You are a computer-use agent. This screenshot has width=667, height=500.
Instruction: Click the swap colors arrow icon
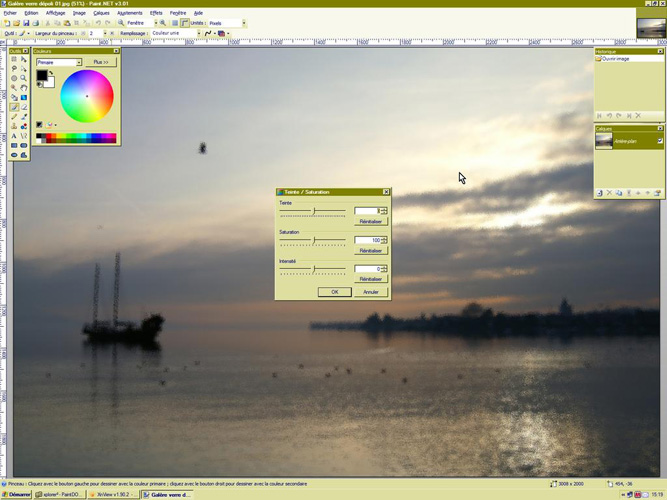pyautogui.click(x=51, y=73)
